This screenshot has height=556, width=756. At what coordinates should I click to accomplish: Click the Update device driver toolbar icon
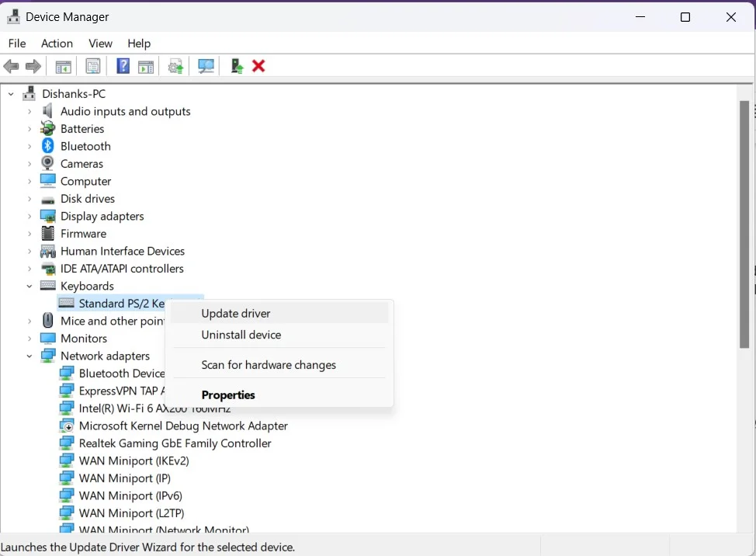click(x=175, y=66)
